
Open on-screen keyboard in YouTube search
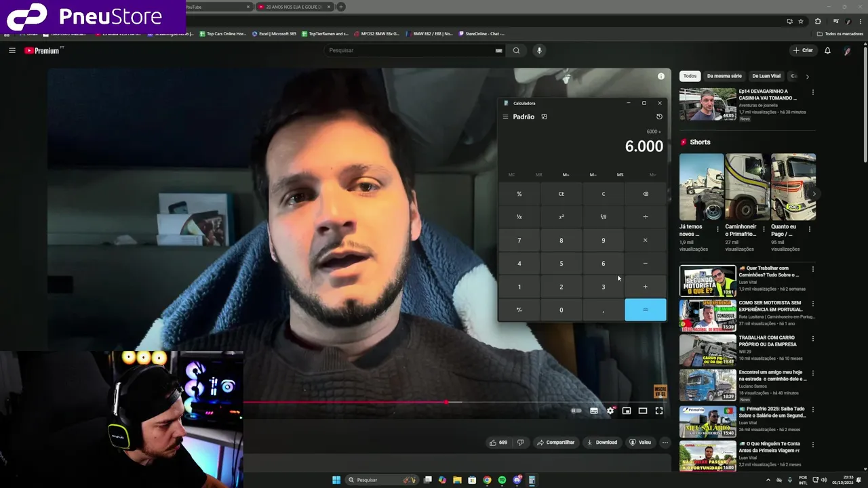click(499, 50)
